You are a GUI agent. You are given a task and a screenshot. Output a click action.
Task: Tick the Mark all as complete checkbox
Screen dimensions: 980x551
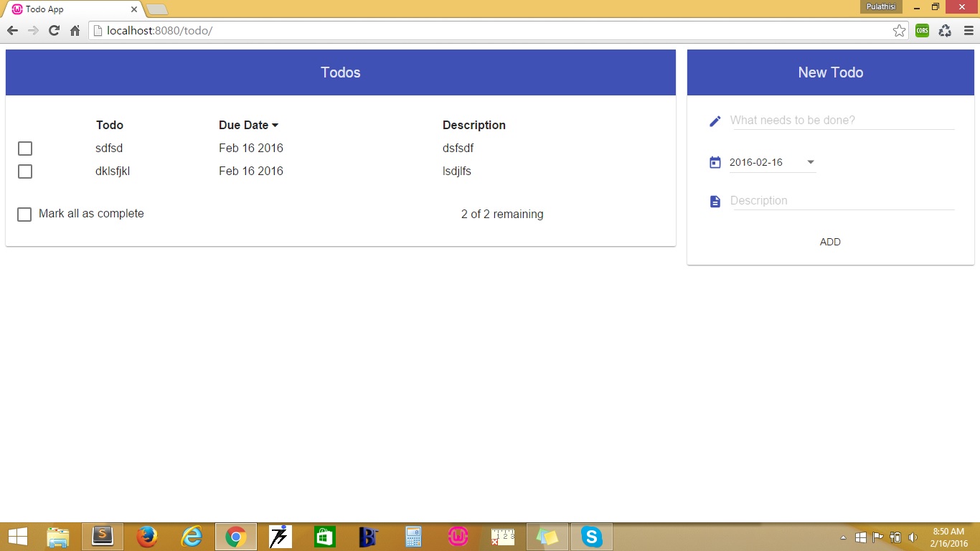click(x=24, y=215)
